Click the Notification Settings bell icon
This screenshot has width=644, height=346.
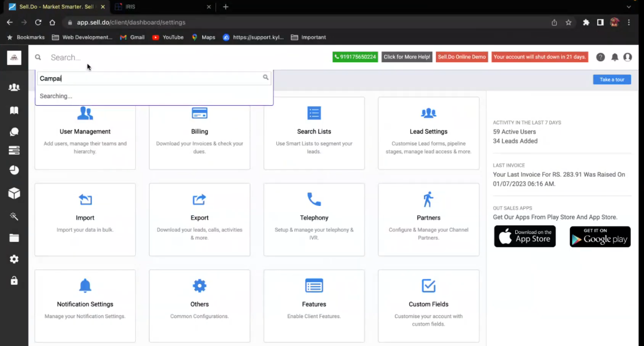pyautogui.click(x=85, y=286)
